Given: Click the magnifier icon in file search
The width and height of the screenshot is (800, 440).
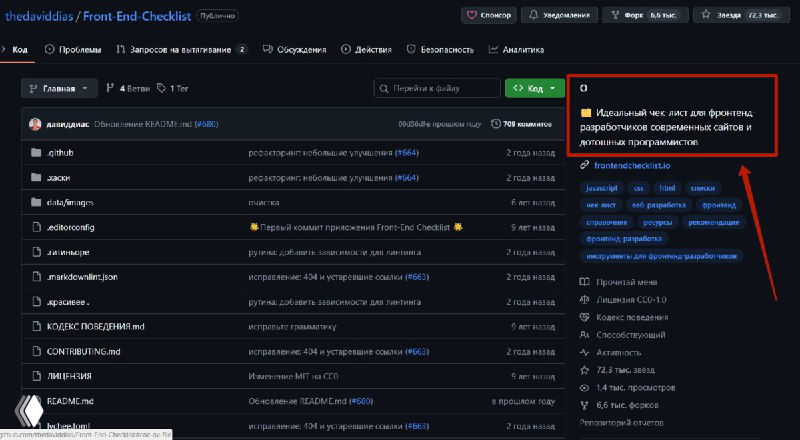Looking at the screenshot, I should (384, 89).
